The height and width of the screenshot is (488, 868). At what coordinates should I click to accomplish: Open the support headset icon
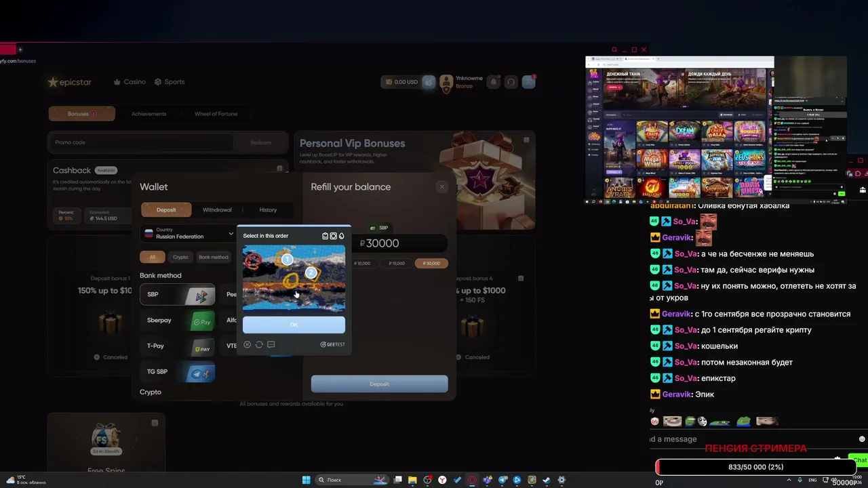tap(511, 82)
